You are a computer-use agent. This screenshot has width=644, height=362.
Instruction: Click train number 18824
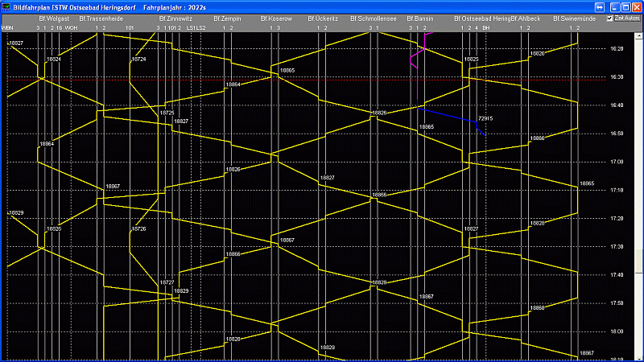(54, 59)
